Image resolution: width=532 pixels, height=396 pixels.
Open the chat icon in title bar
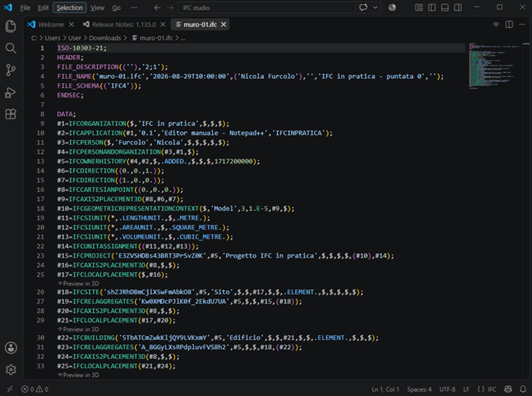(x=363, y=7)
